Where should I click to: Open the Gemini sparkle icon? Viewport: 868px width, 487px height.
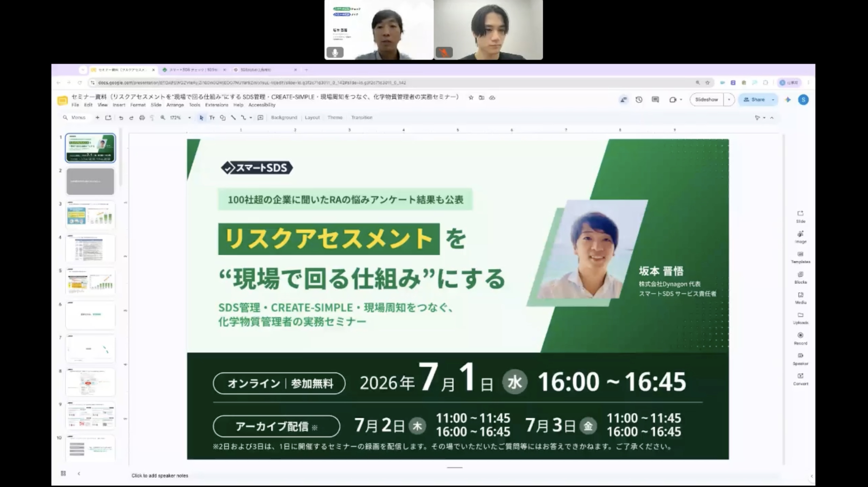788,99
